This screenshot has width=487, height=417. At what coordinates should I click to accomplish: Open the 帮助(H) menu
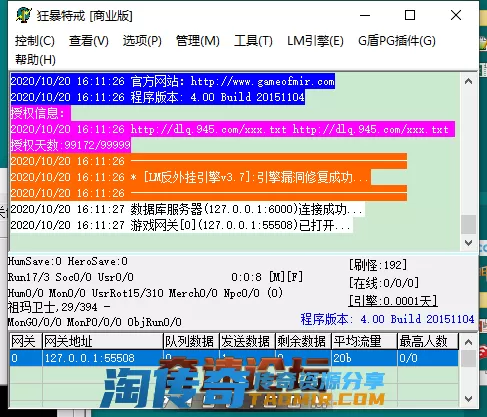coord(35,60)
